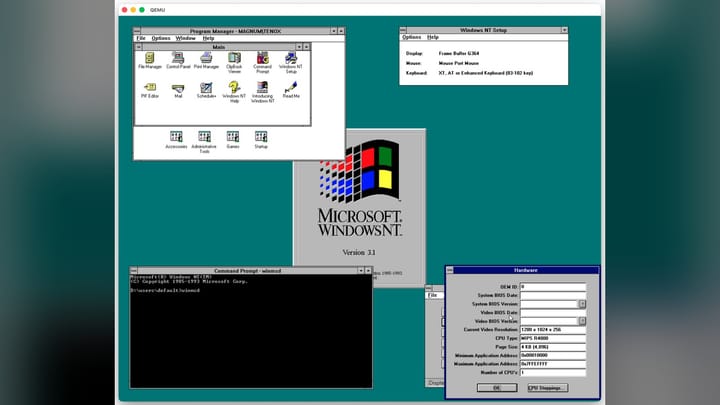Open Windows NT Help icon
720x405 pixels.
234,92
